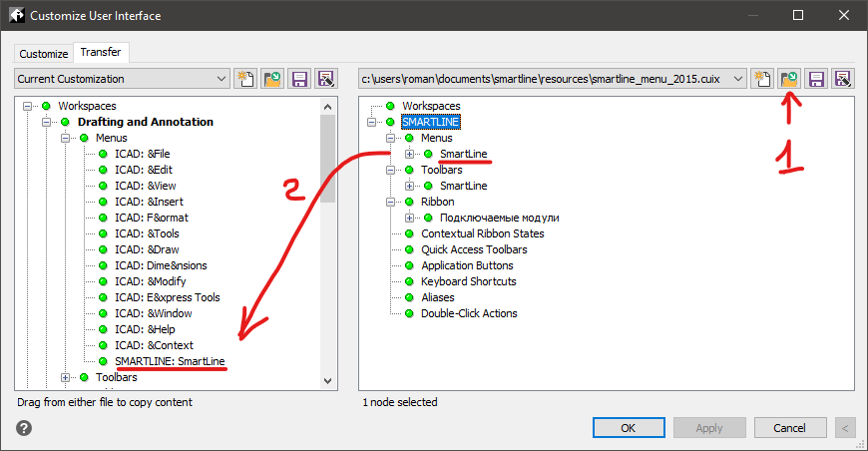Select the highlighted SMARTLINE root item

coord(431,122)
